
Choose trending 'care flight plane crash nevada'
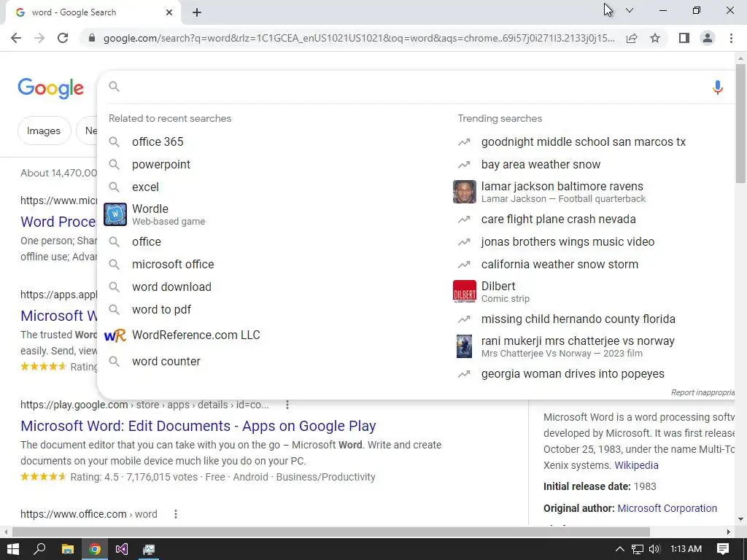coord(558,219)
